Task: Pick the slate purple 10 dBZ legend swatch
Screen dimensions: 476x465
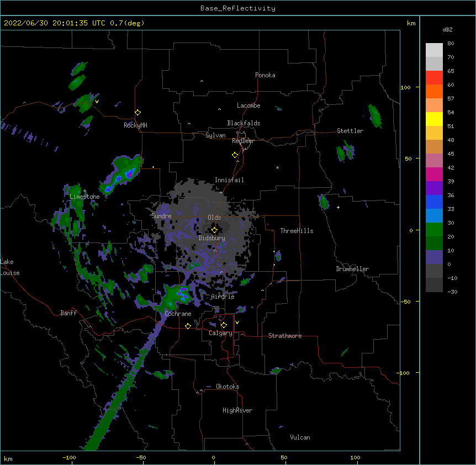Action: 434,257
